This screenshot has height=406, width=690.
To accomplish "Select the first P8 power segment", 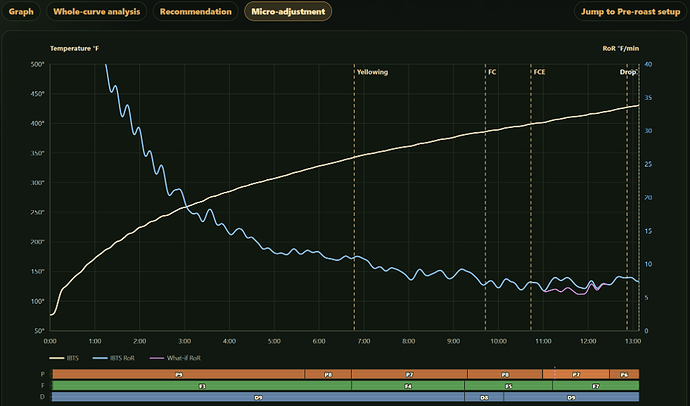I will (328, 374).
